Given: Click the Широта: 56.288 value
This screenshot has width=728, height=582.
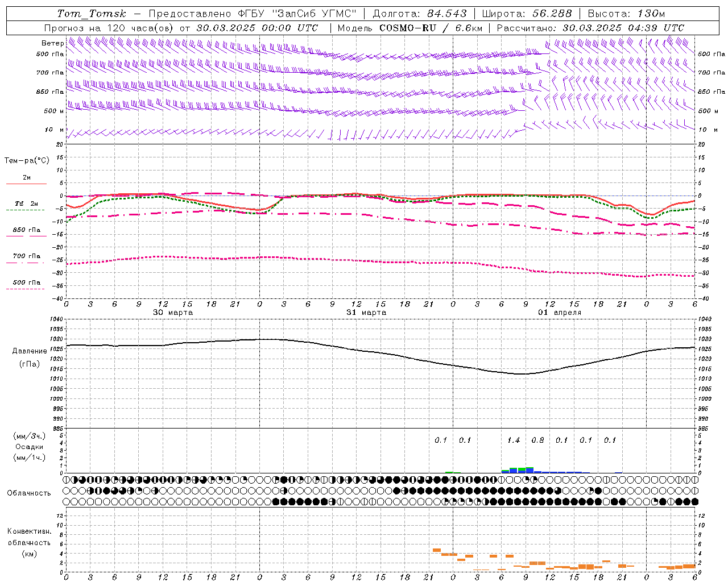Looking at the screenshot, I should [x=527, y=14].
